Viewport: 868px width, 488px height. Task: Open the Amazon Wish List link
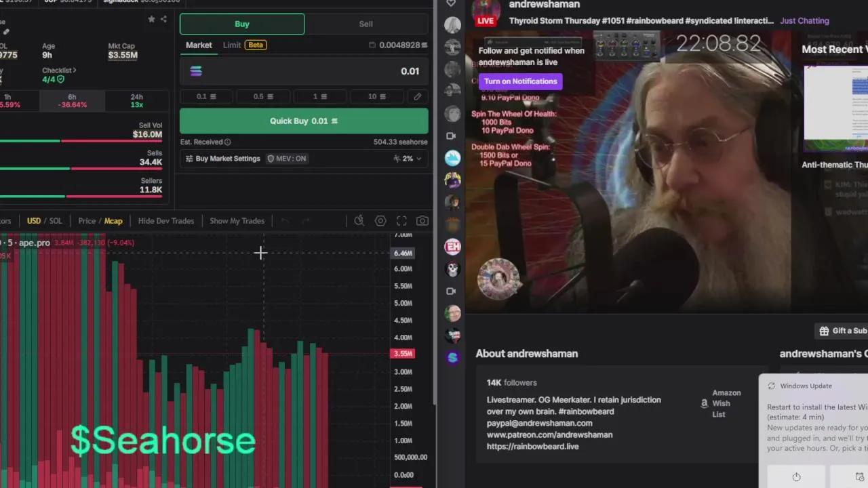726,403
